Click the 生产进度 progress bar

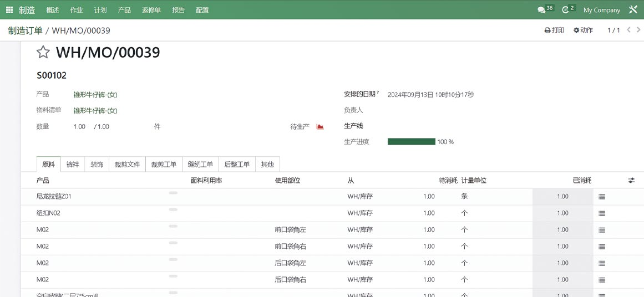(412, 141)
